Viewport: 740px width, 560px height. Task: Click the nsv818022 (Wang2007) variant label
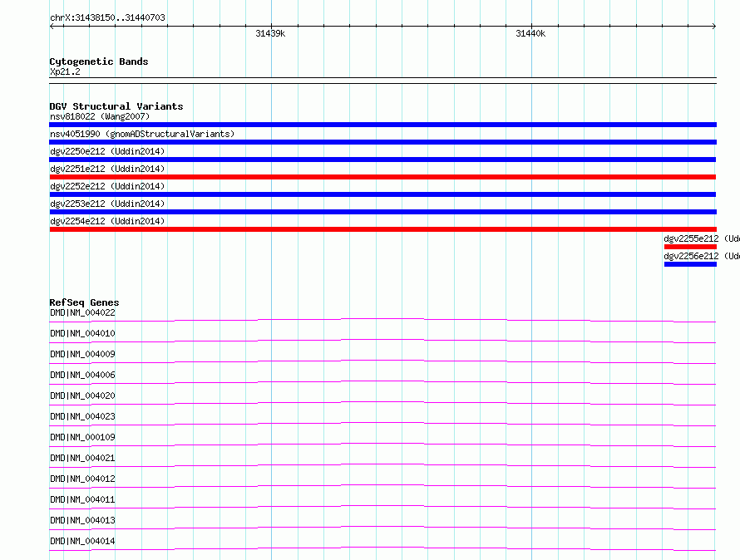[100, 116]
